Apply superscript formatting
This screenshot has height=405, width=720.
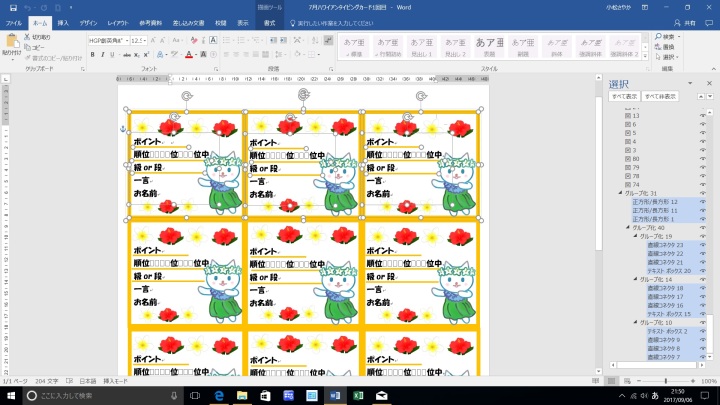click(146, 55)
